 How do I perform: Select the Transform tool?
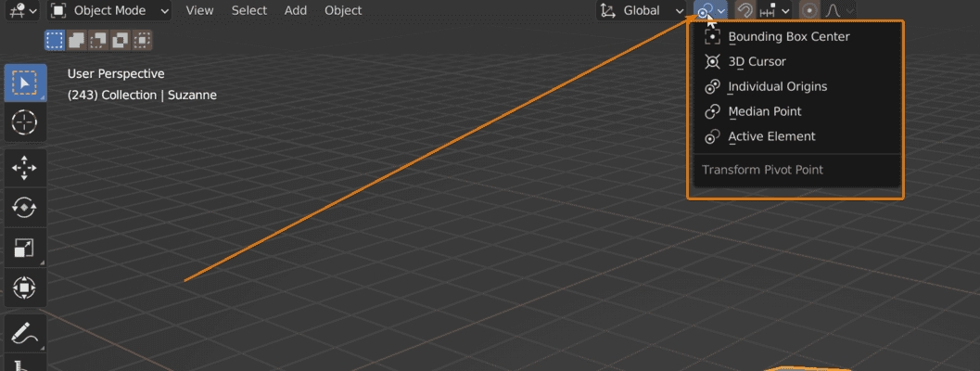[x=23, y=288]
